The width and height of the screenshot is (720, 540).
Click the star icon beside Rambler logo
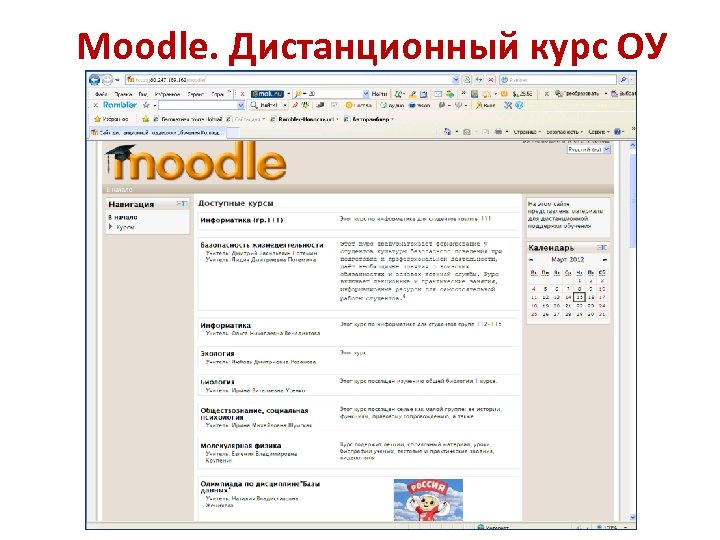click(x=146, y=105)
